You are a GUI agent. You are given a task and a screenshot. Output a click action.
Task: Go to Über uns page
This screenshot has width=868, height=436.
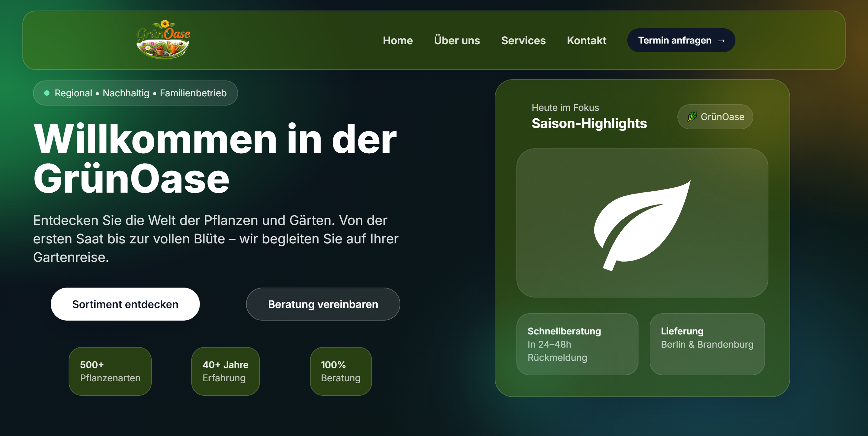click(456, 41)
